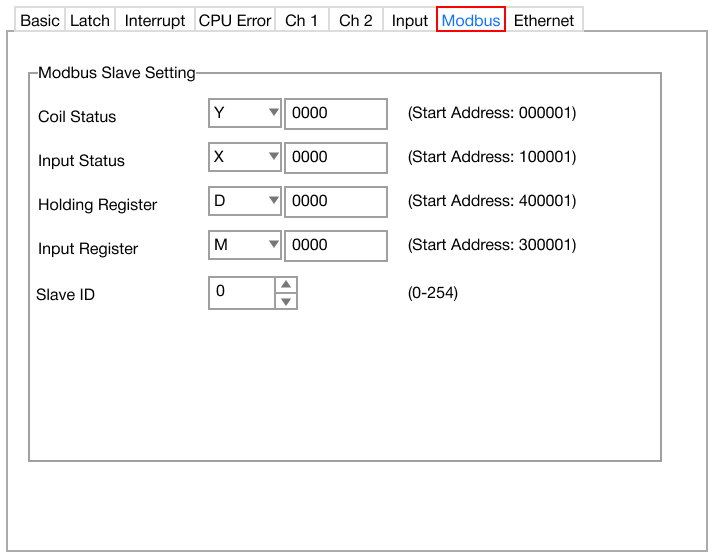Open the Latch tab
This screenshot has height=558, width=714.
[90, 20]
